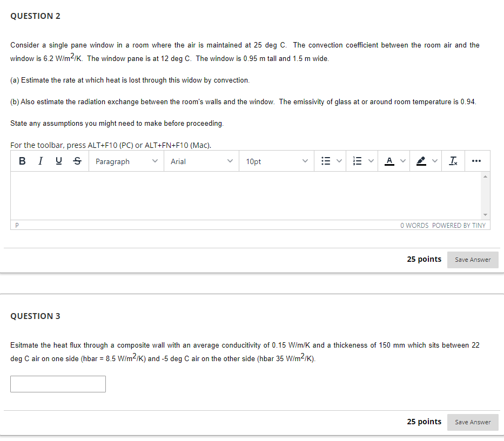Image resolution: width=504 pixels, height=441 pixels.
Task: Click the editor scrollbar down arrow
Action: click(x=485, y=215)
